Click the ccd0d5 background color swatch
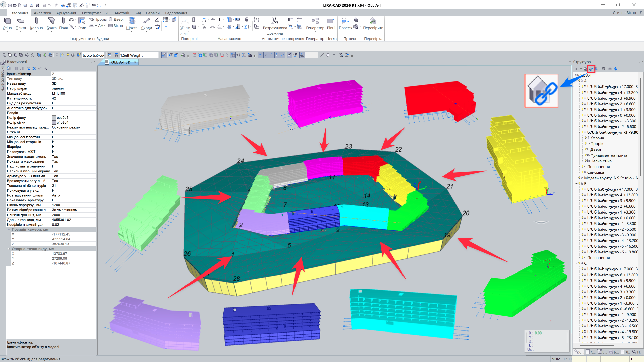The height and width of the screenshot is (362, 644). (54, 118)
